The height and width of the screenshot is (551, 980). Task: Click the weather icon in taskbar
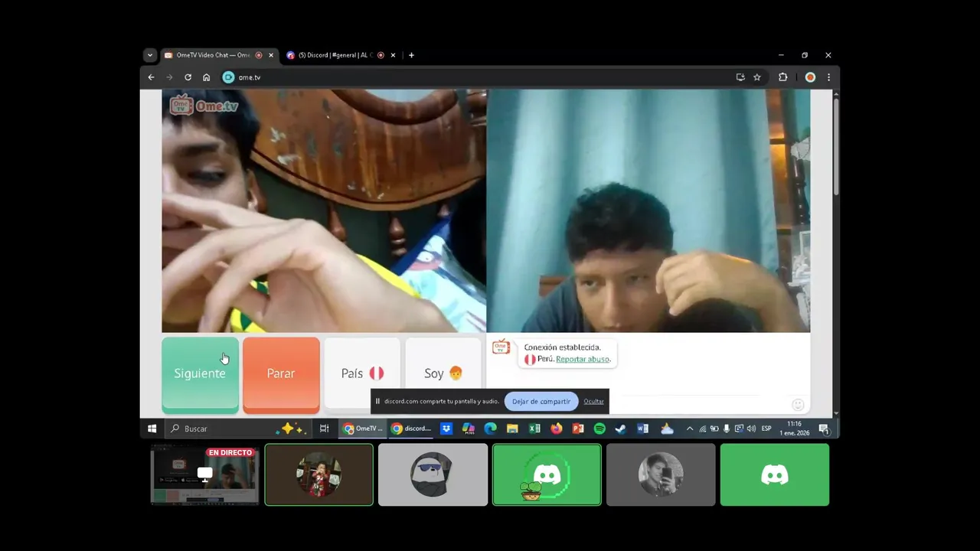point(667,429)
